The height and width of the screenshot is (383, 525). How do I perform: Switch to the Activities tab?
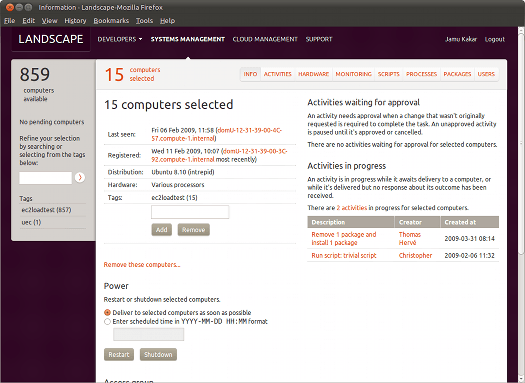click(278, 74)
